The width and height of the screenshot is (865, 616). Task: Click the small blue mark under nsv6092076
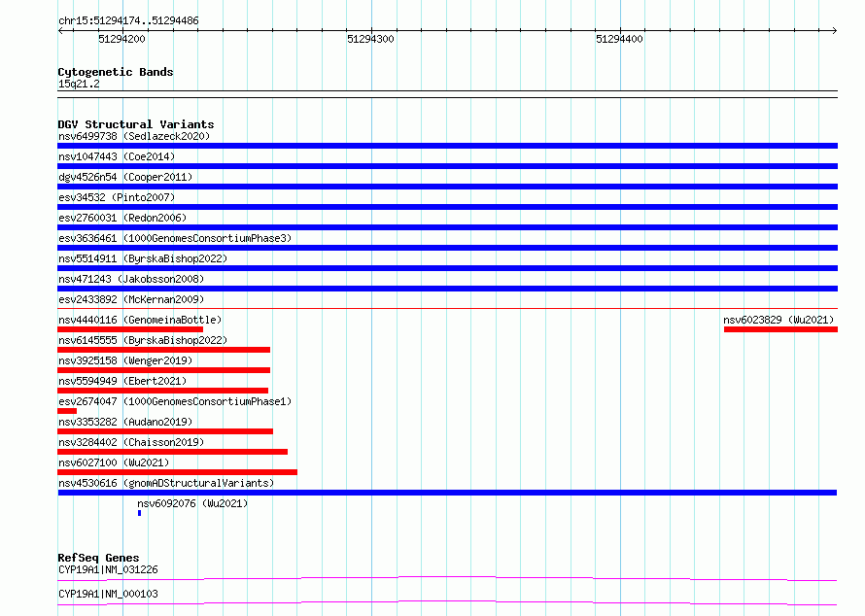[140, 513]
